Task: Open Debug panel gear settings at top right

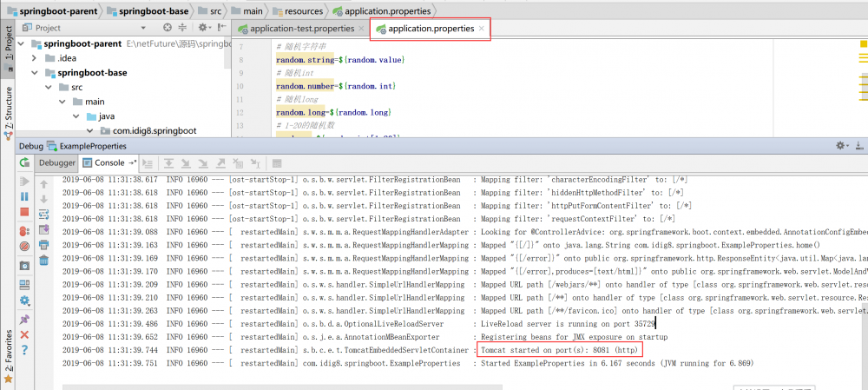Action: (842, 146)
